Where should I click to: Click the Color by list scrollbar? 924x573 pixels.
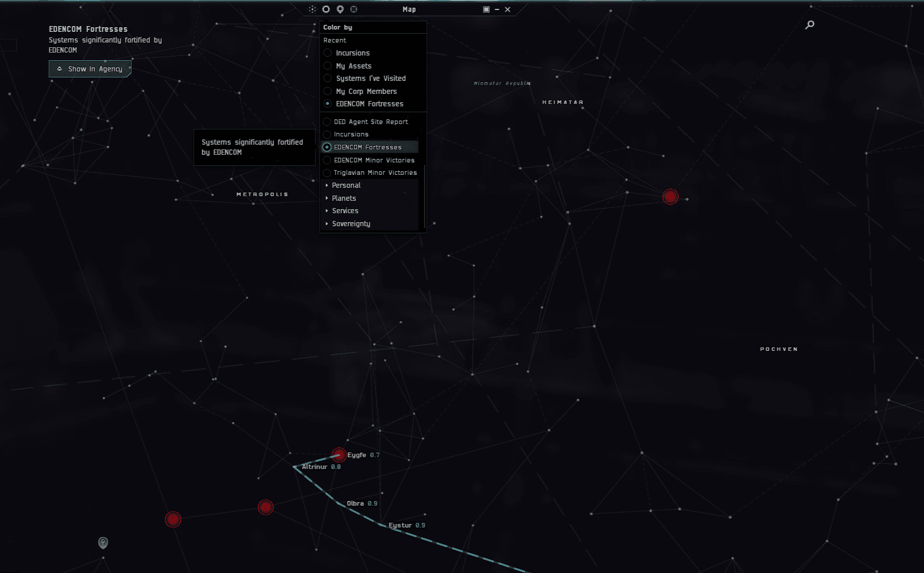coord(423,197)
